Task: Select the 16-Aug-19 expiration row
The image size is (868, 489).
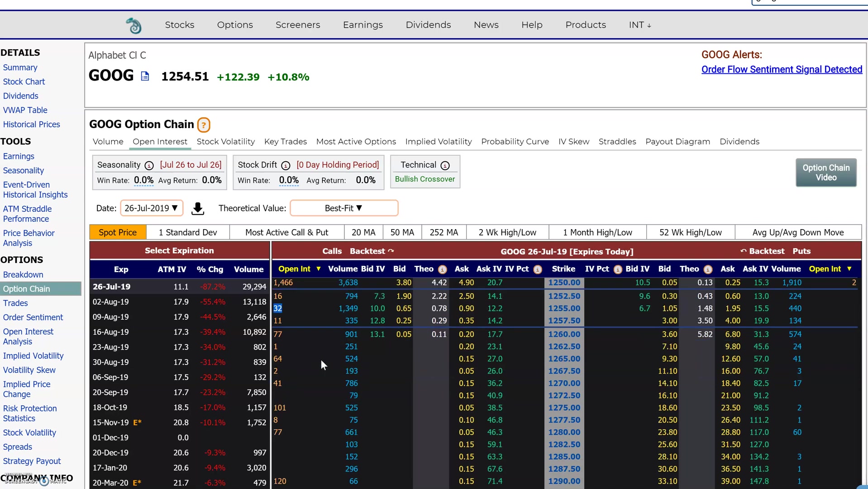Action: pos(110,332)
